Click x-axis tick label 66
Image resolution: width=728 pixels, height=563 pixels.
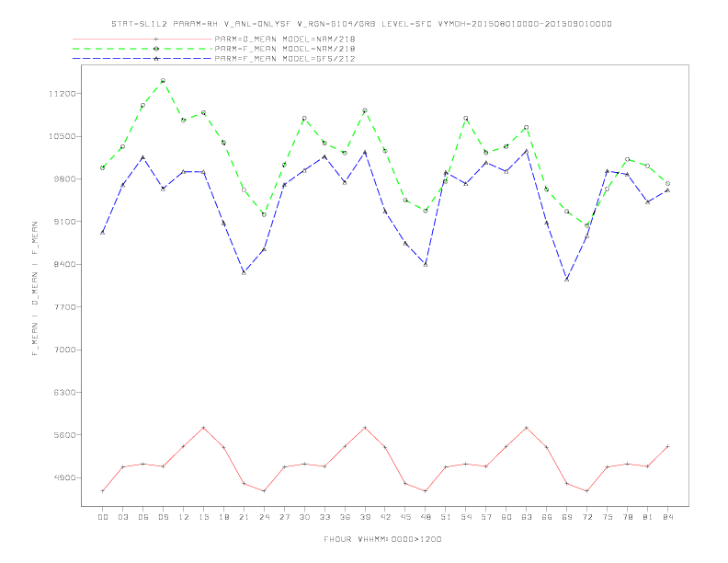(547, 517)
